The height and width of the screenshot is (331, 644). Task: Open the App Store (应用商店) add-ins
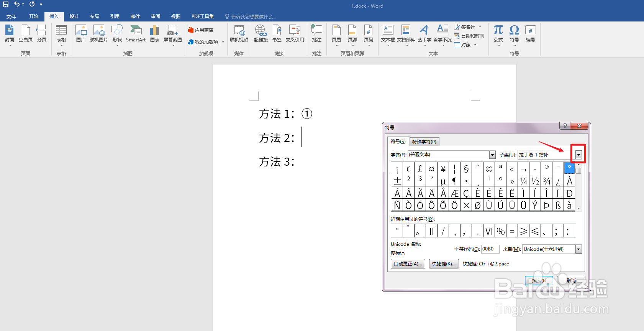click(x=201, y=30)
